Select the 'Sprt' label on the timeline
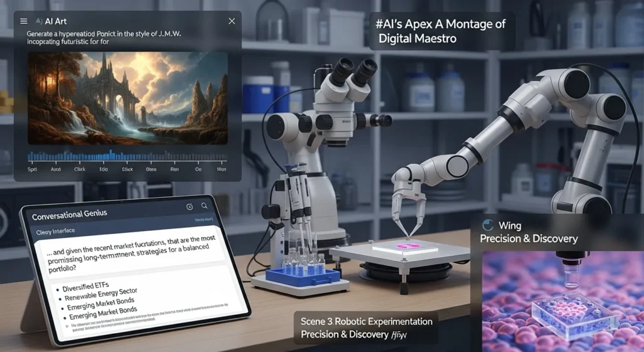The image size is (644, 352). (x=33, y=169)
